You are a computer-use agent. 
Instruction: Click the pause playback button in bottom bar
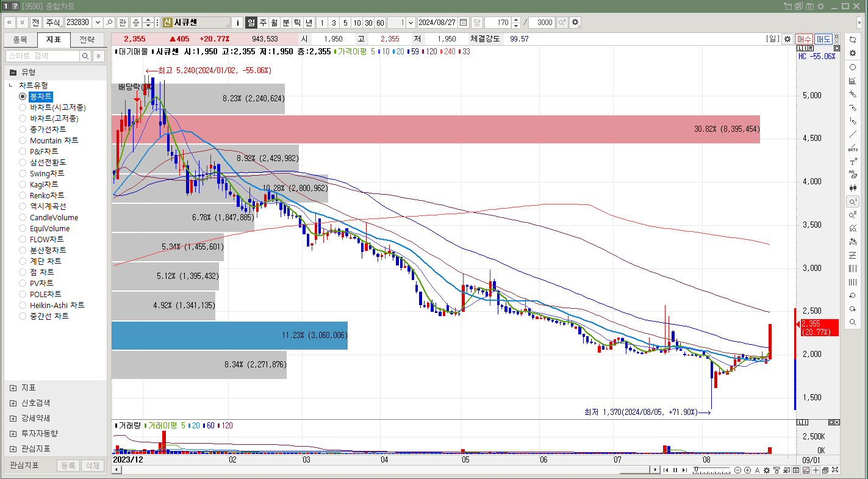675,470
